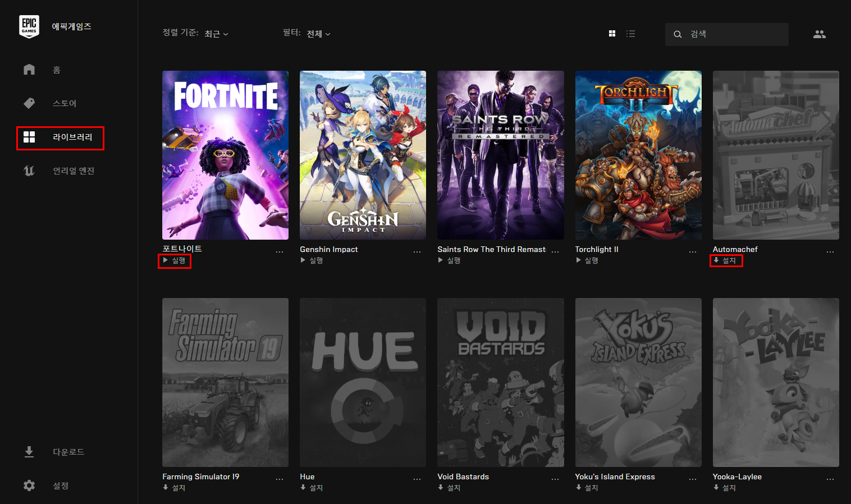This screenshot has height=504, width=851.
Task: Launch Fortnite with 실행 button
Action: (175, 260)
